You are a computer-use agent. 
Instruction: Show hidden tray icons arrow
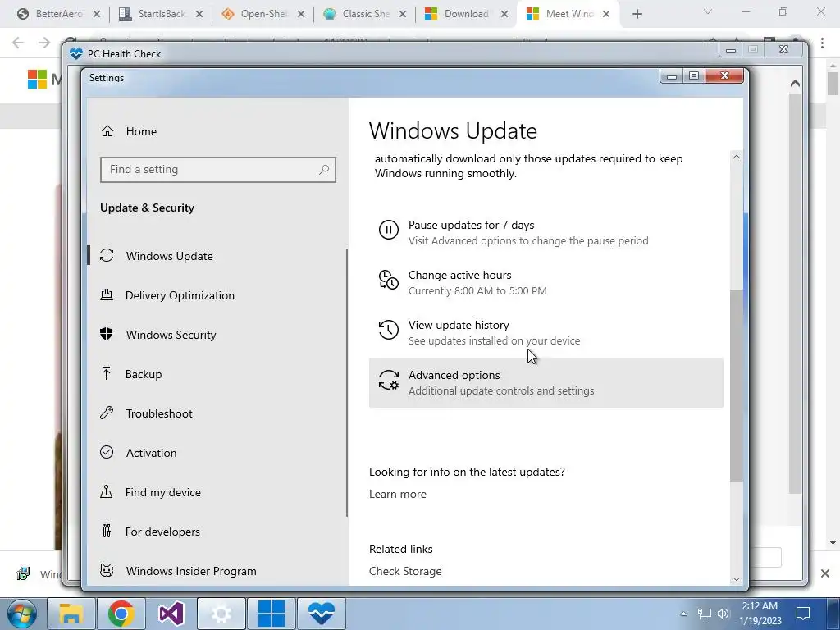point(683,614)
